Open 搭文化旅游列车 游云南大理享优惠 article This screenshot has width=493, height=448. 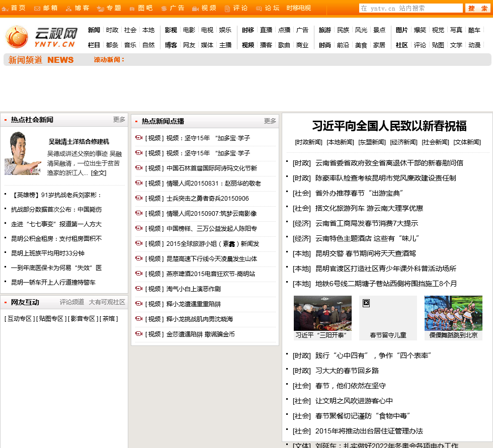tap(369, 208)
